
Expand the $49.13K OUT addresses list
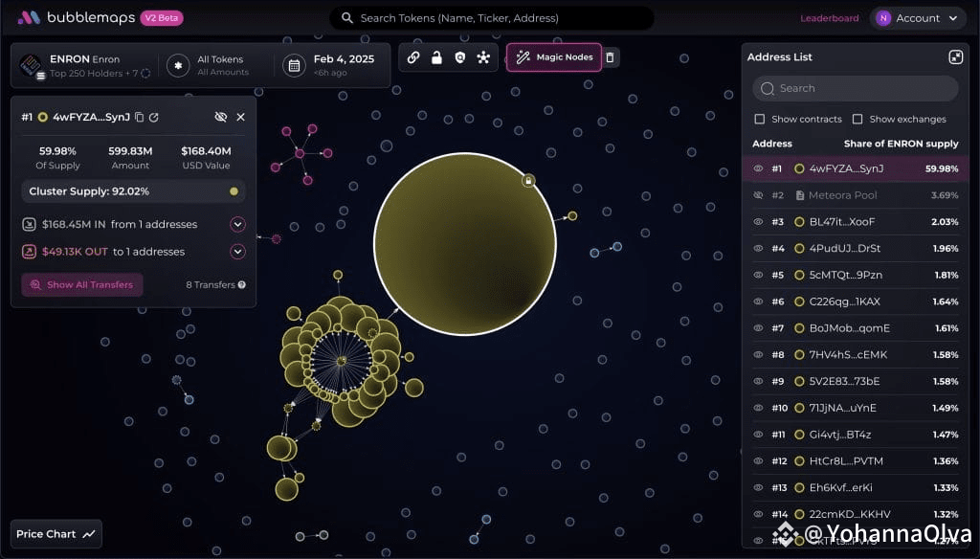pyautogui.click(x=237, y=252)
